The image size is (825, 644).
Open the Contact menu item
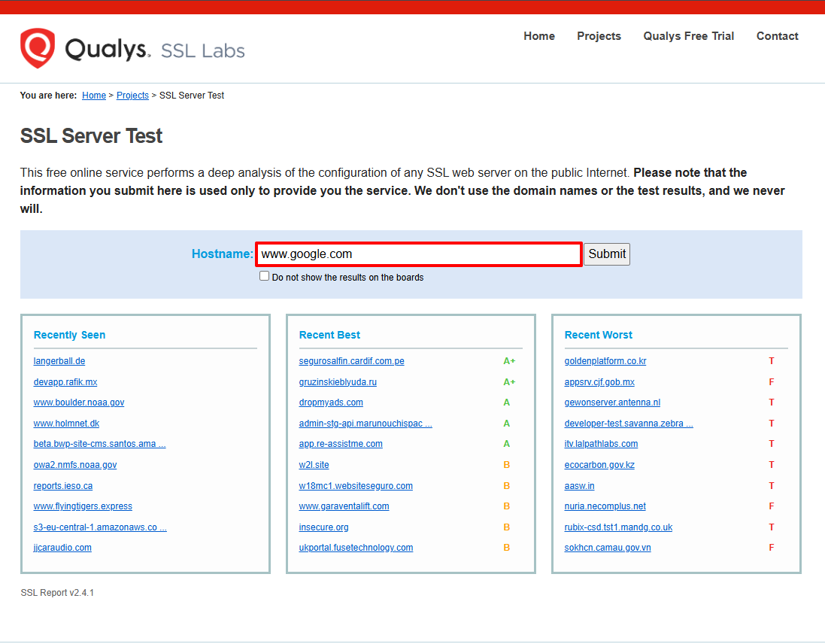pos(777,36)
